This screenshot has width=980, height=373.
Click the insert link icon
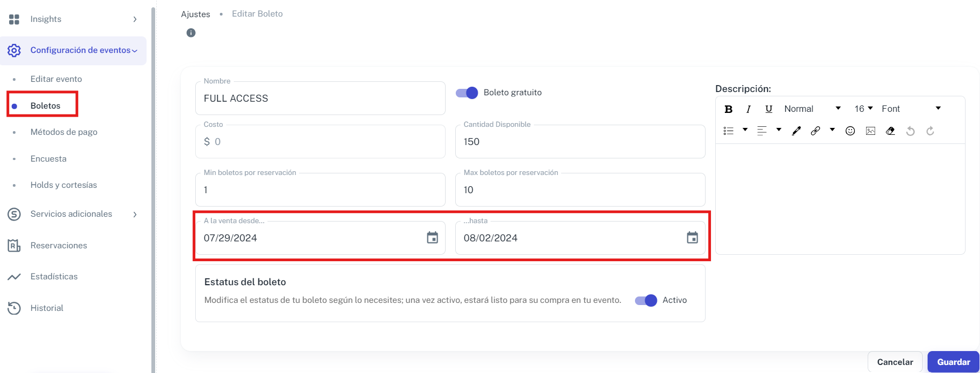click(x=815, y=131)
